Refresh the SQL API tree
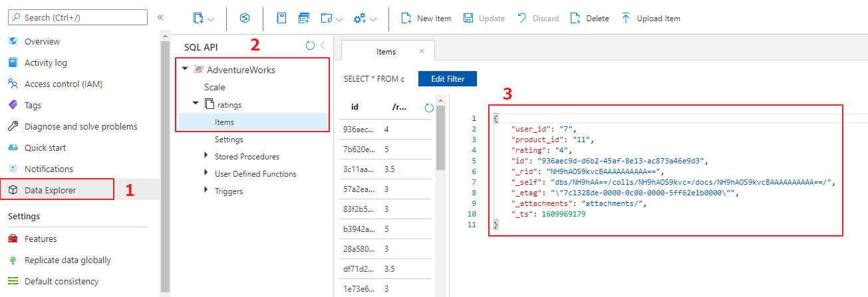 (309, 46)
